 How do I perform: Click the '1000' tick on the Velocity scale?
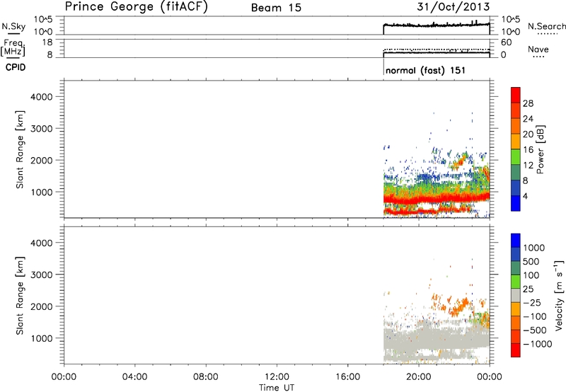(534, 248)
